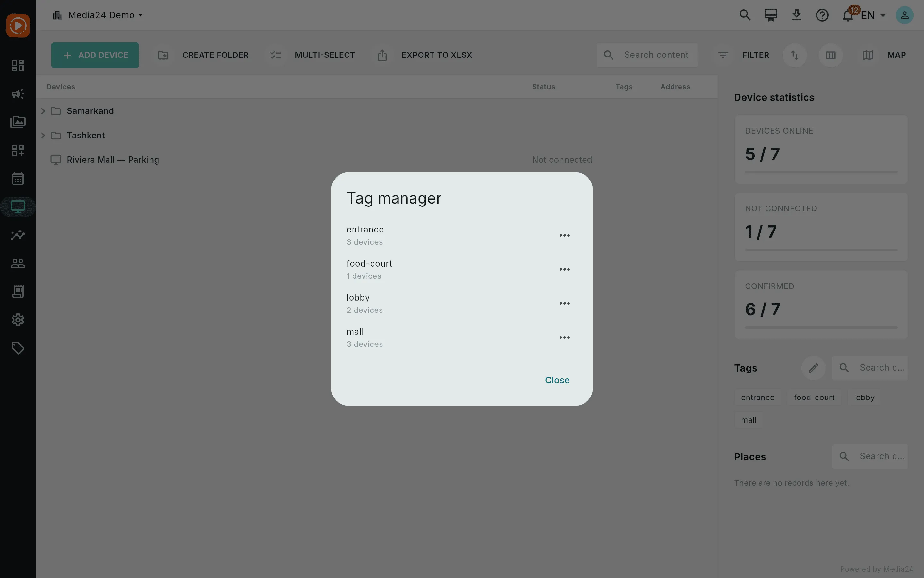Click food-court tag name in Tag manager
This screenshot has height=578, width=924.
pyautogui.click(x=369, y=263)
